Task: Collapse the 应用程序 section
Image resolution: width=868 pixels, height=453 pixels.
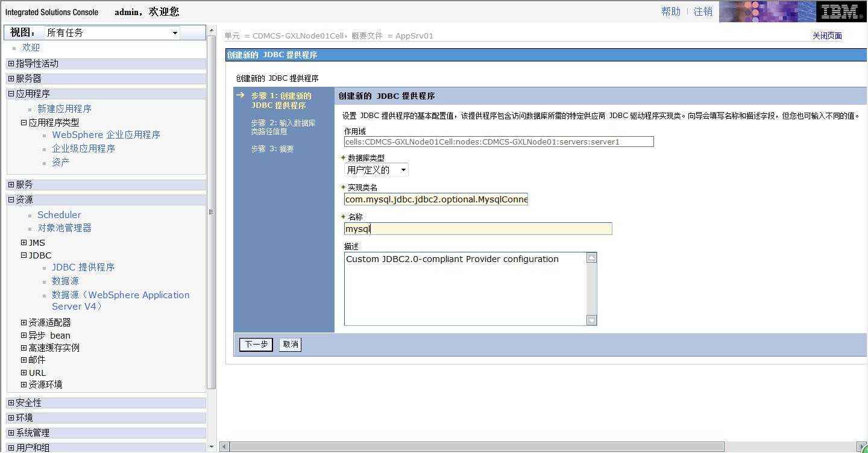Action: point(11,93)
